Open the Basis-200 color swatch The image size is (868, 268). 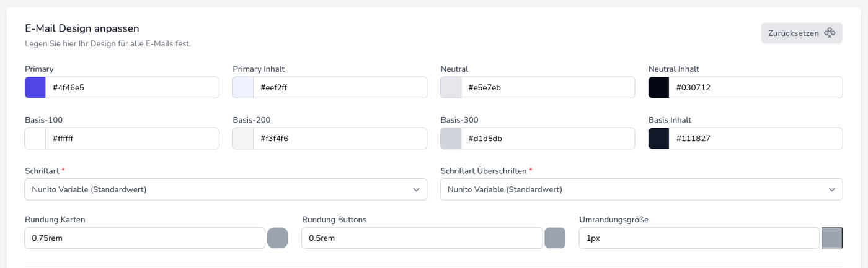coord(243,139)
